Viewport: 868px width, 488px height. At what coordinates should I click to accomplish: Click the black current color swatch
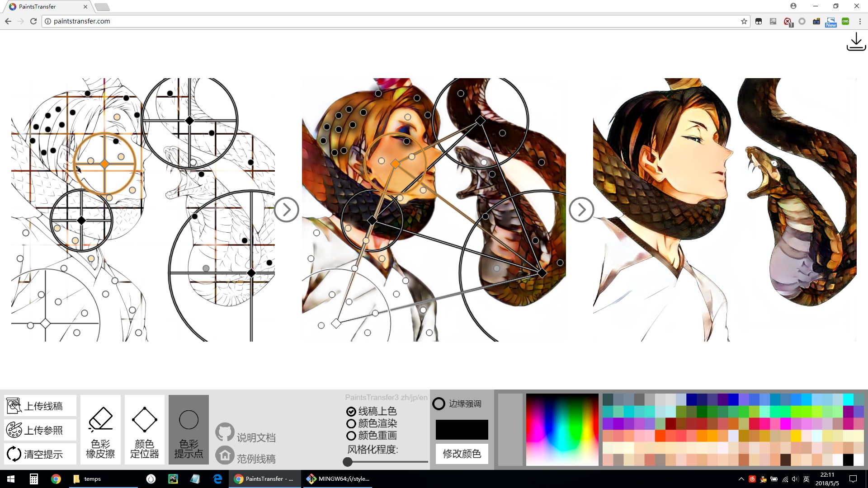462,429
